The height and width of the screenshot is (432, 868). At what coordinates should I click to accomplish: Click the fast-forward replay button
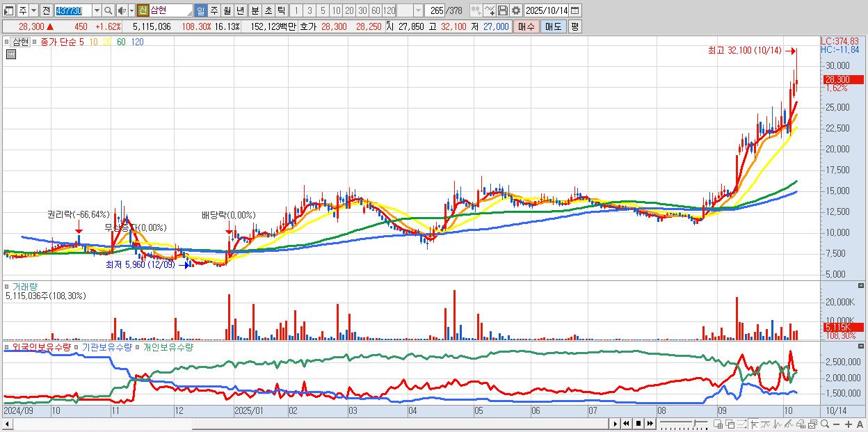(x=650, y=424)
